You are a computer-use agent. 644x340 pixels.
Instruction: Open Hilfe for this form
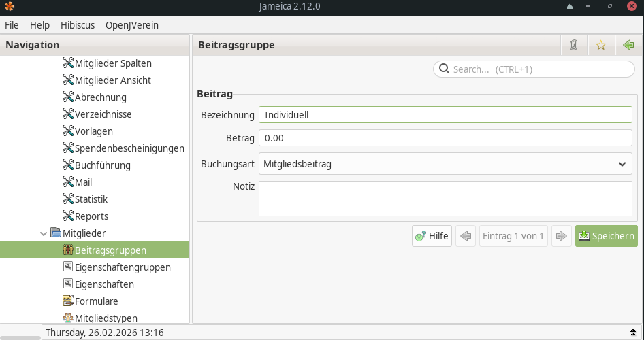tap(432, 236)
